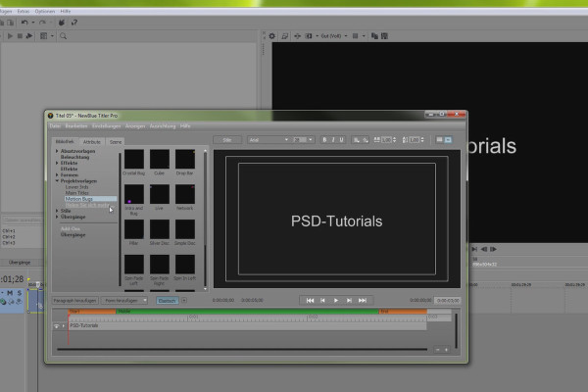
Task: Open the Optionen menu in Vegas window
Action: tap(45, 11)
